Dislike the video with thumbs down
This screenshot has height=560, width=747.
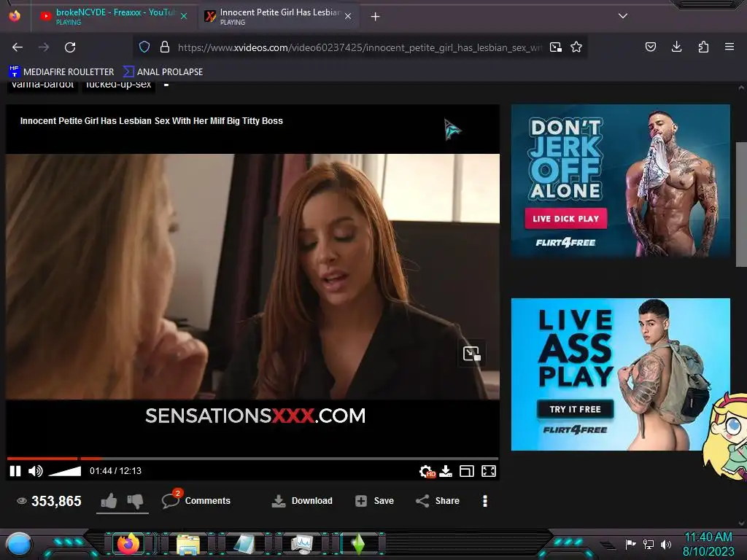tap(135, 501)
